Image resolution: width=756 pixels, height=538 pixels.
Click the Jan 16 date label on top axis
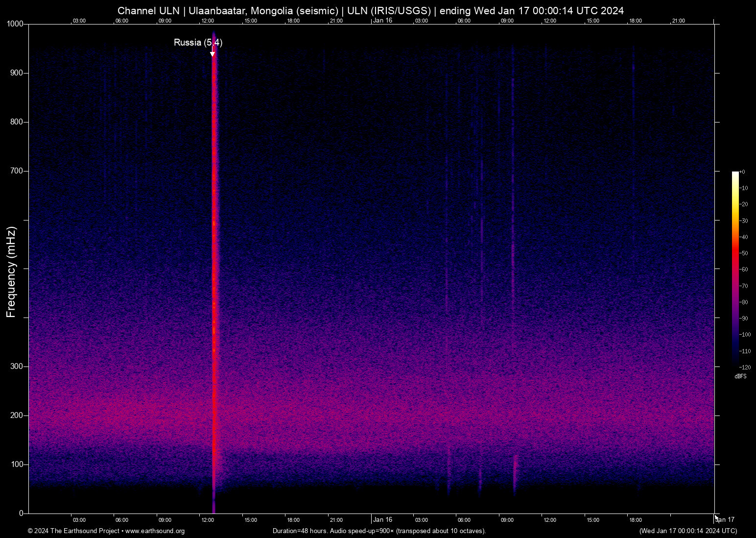pyautogui.click(x=382, y=21)
